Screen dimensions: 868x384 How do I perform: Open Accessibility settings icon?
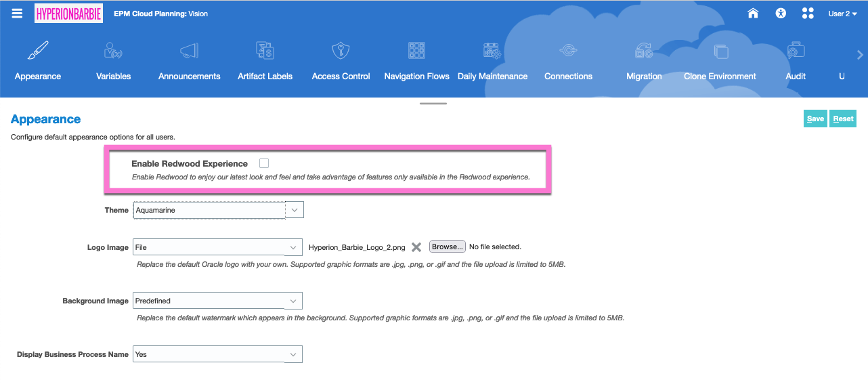(781, 14)
